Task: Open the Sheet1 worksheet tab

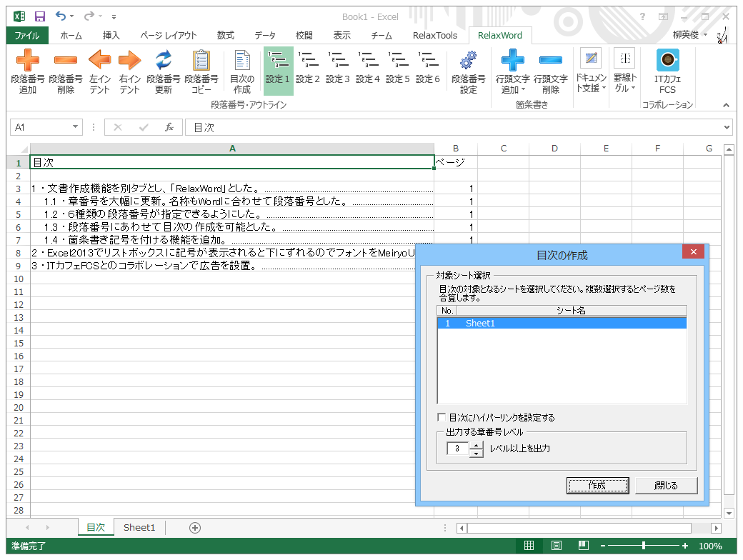Action: [139, 527]
